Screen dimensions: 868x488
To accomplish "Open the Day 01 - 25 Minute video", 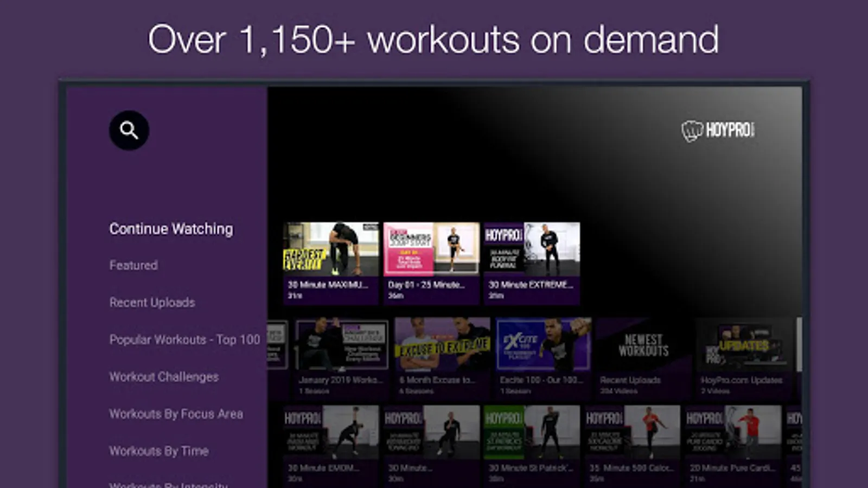I will click(x=431, y=263).
